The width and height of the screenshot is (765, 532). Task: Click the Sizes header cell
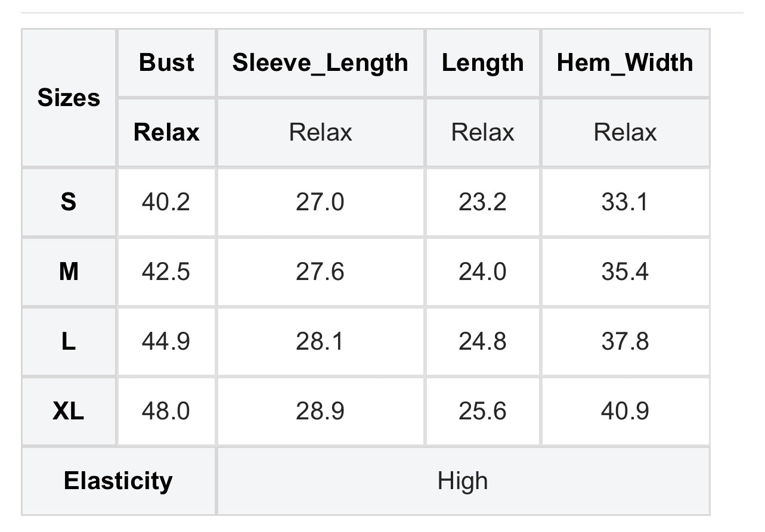coord(69,98)
